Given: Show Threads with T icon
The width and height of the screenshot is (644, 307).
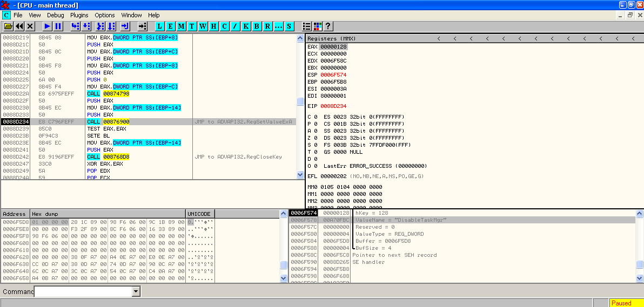Looking at the screenshot, I should pos(192,26).
